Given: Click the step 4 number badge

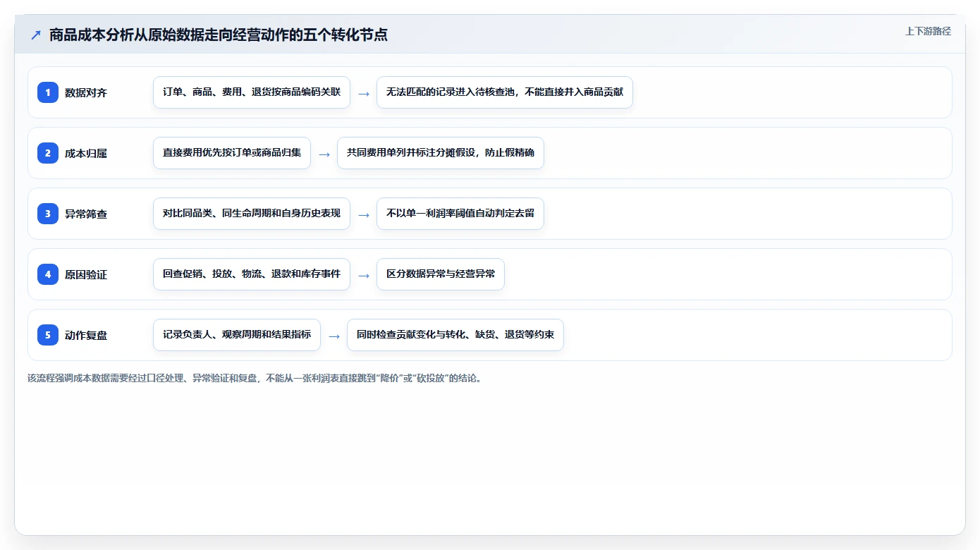Looking at the screenshot, I should 48,274.
